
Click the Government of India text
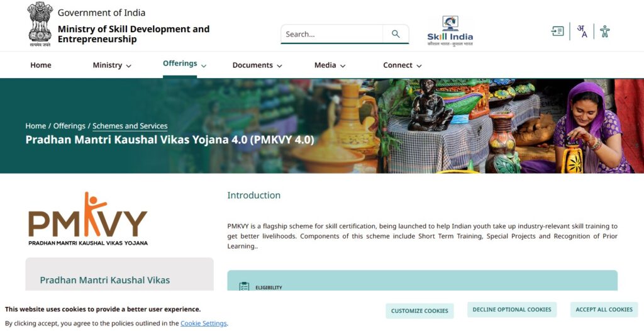[101, 13]
